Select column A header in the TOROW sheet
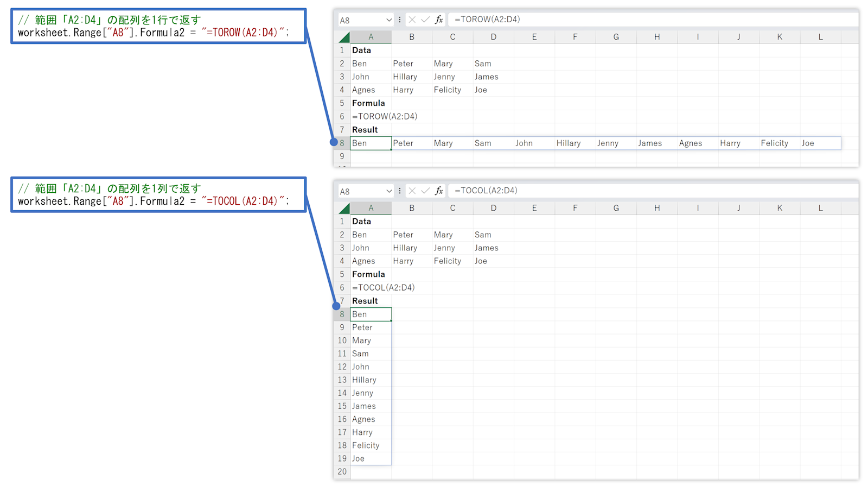Screen dimensions: 868x492 [x=371, y=37]
